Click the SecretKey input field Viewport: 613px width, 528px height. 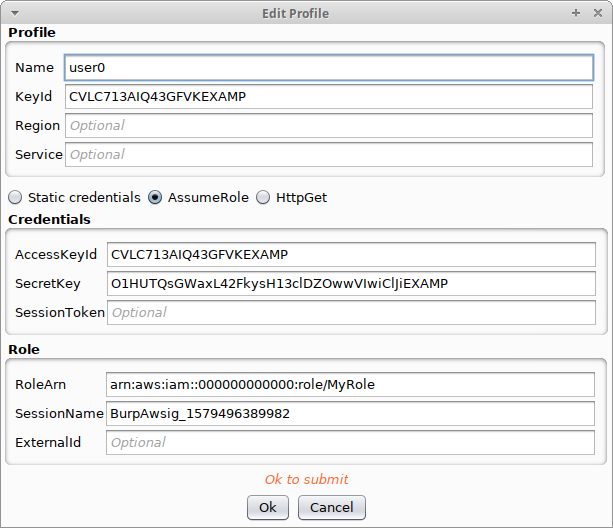tap(351, 283)
